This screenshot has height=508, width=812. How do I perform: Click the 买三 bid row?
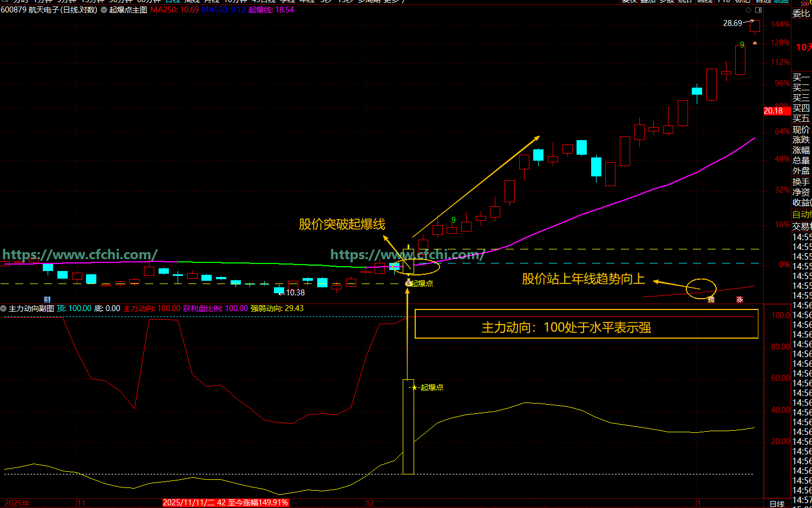click(x=802, y=98)
